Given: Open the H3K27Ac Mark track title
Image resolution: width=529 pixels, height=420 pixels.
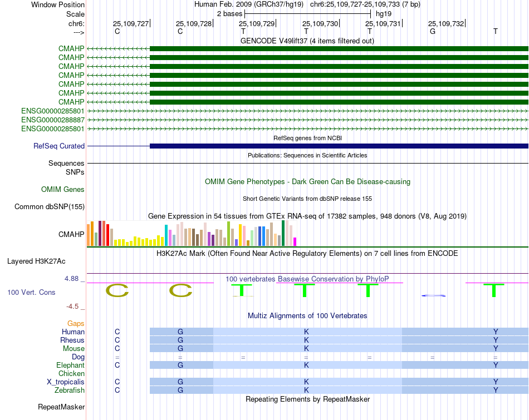Looking at the screenshot, I should pyautogui.click(x=307, y=254).
